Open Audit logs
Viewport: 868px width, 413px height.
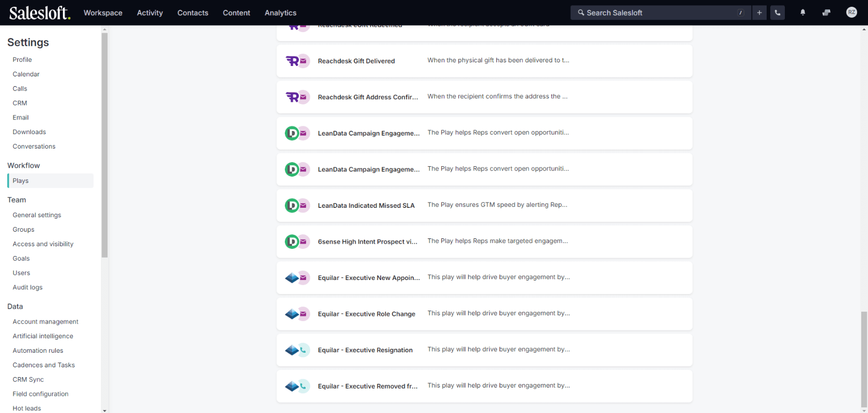[x=28, y=287]
